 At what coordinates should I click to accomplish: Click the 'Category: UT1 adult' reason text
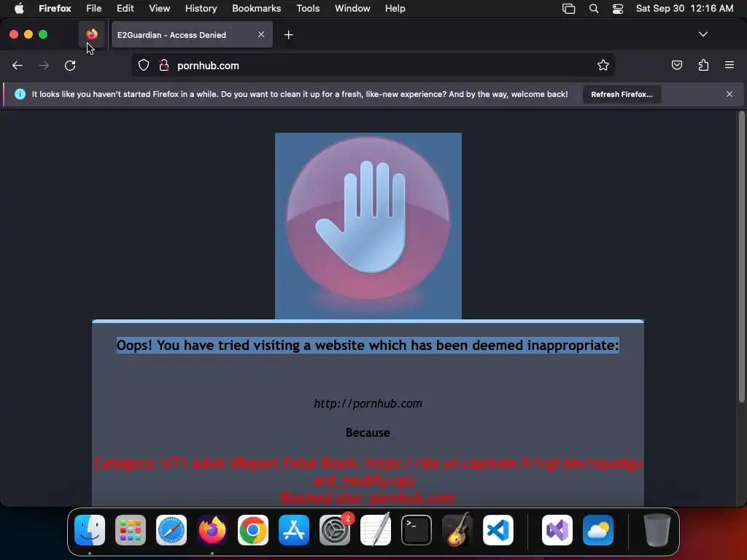click(x=368, y=472)
